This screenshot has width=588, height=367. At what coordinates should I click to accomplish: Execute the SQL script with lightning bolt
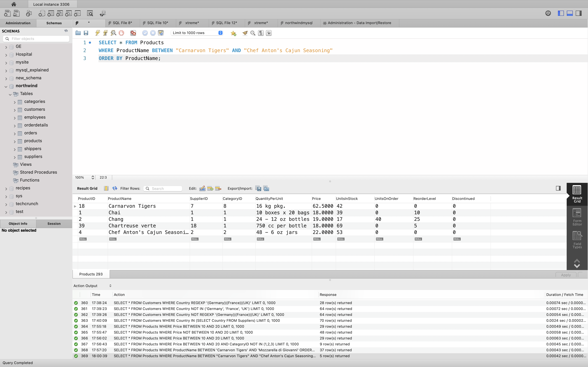point(98,33)
